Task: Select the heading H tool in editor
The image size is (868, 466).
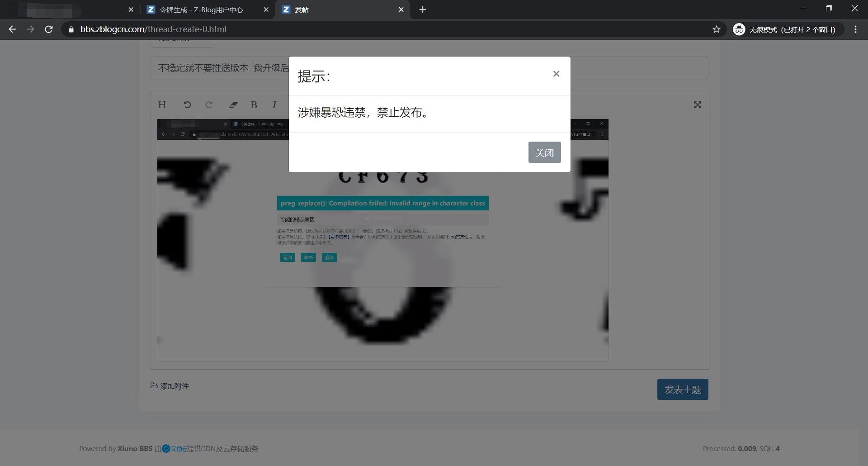Action: [162, 105]
